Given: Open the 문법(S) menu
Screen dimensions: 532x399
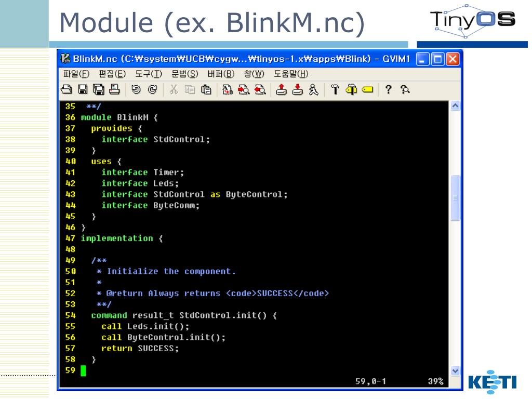Looking at the screenshot, I should (185, 74).
